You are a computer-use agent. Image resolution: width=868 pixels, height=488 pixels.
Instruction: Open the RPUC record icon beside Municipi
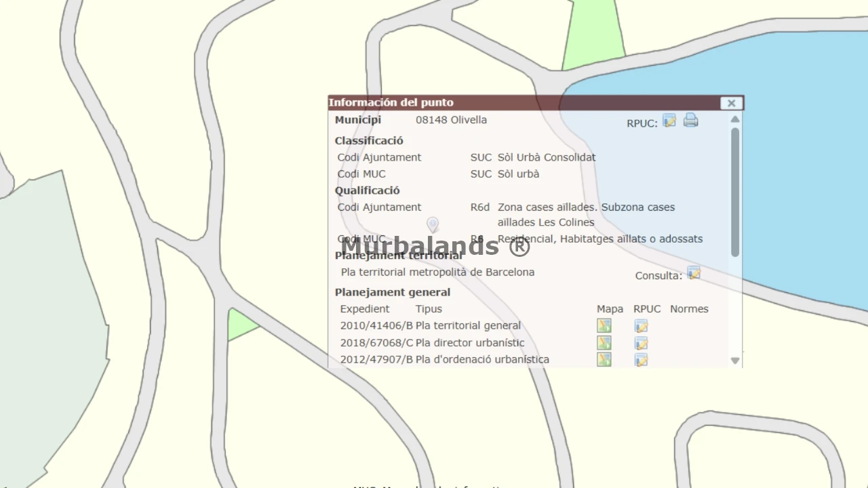point(669,121)
